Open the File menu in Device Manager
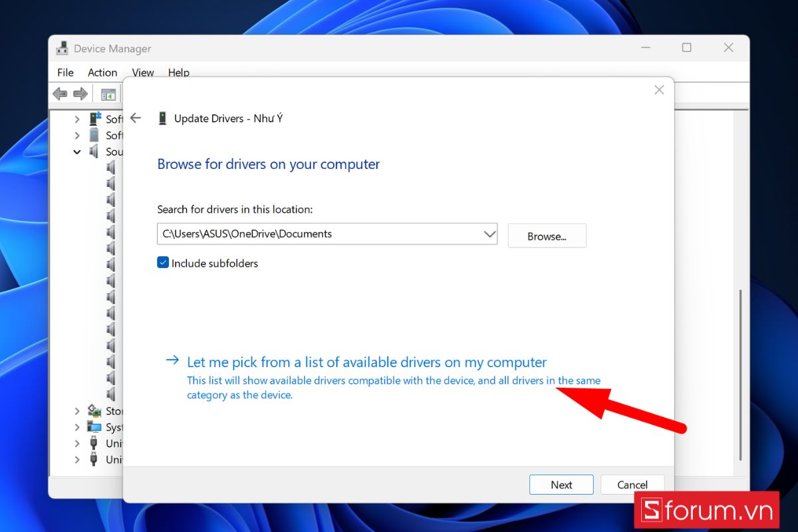The image size is (798, 532). 65,72
